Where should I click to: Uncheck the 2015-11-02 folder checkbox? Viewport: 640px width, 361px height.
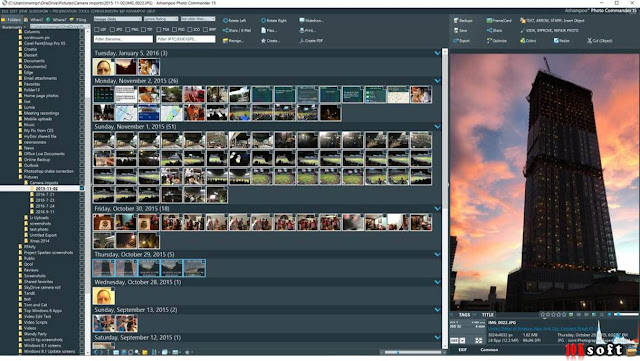click(x=82, y=189)
